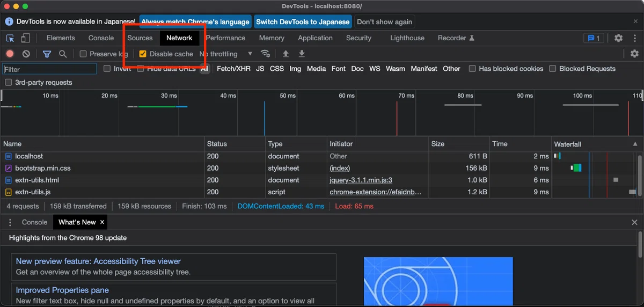Switch to the Elements tab
Image resolution: width=644 pixels, height=307 pixels.
[61, 38]
